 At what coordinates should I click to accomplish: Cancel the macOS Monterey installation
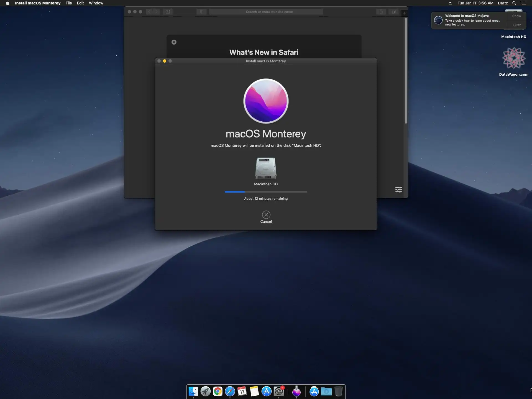click(266, 215)
